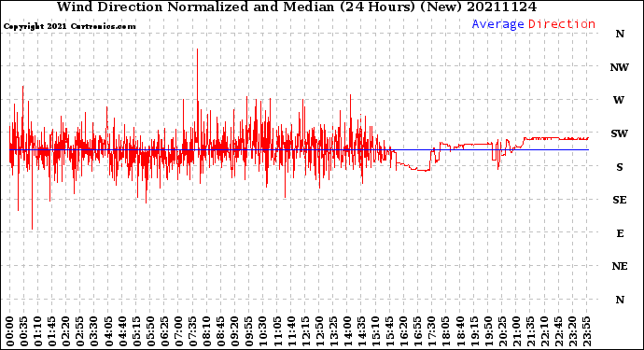Viewport: 644px width, 350px height.
Task: Click the 05:50 time axis label
Action: (150, 331)
